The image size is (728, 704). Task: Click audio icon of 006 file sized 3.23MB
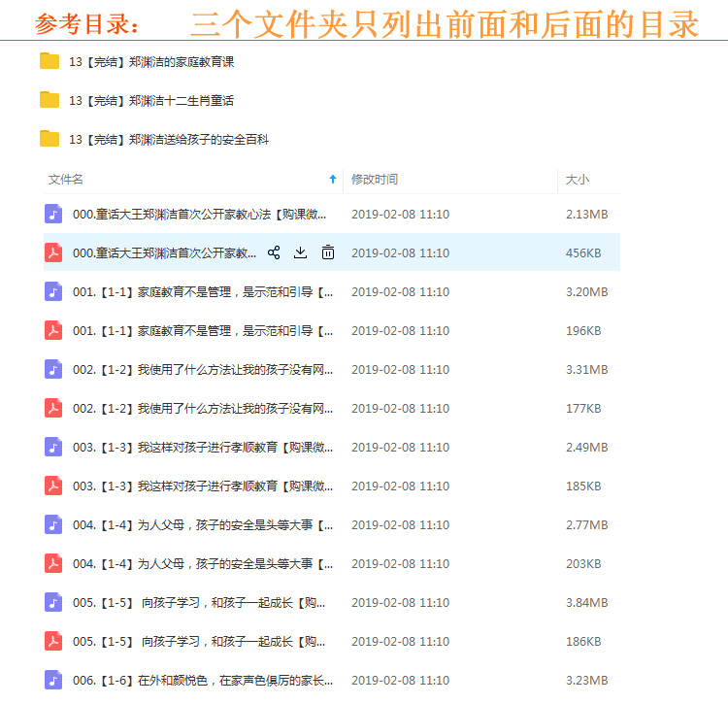tap(53, 680)
